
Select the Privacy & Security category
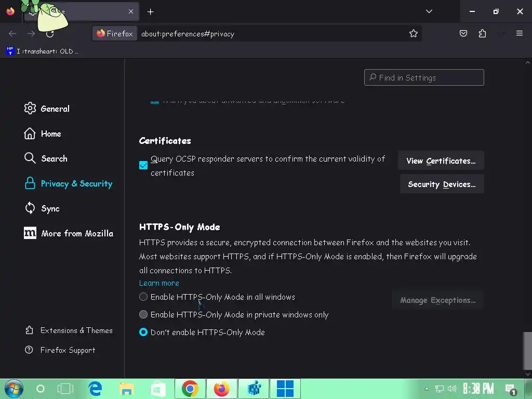[x=68, y=183]
